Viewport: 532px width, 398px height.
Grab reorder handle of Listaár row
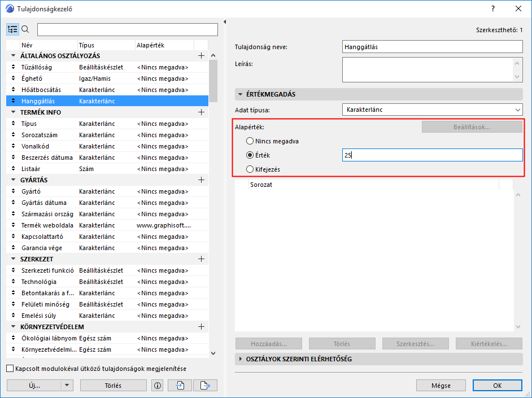pos(13,169)
